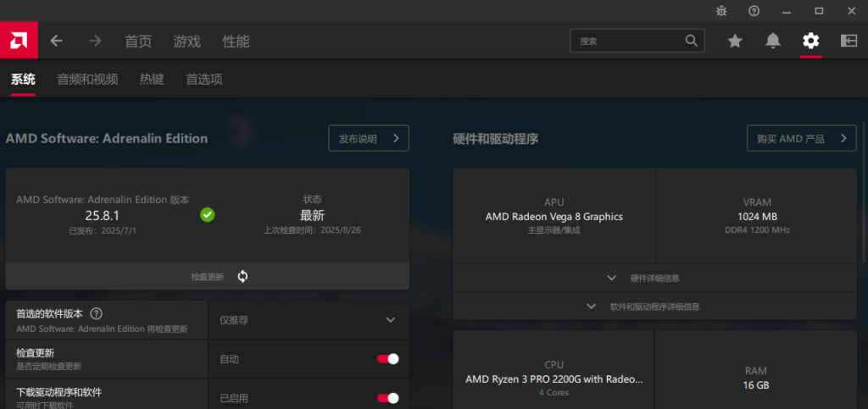The image size is (868, 409).
Task: Click AMD Ryzen 3 PRO 2200G text
Action: coord(554,379)
